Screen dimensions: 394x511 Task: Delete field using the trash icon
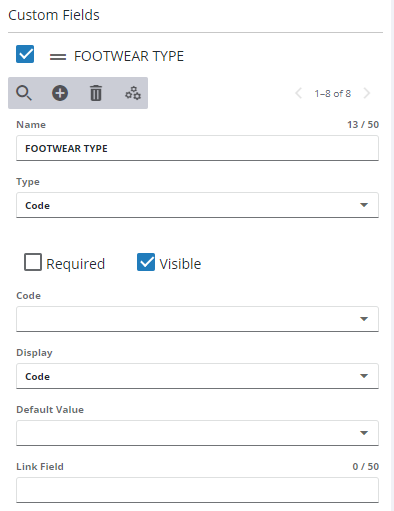[96, 93]
